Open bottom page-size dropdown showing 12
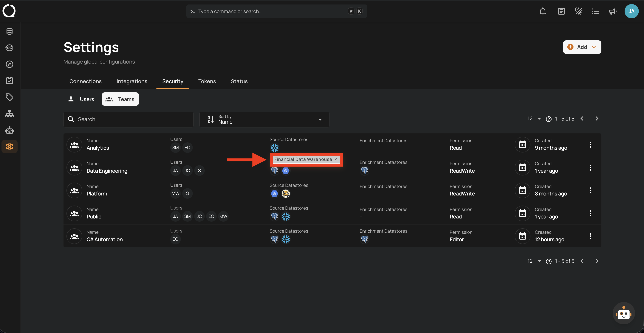This screenshot has height=333, width=644. [534, 261]
